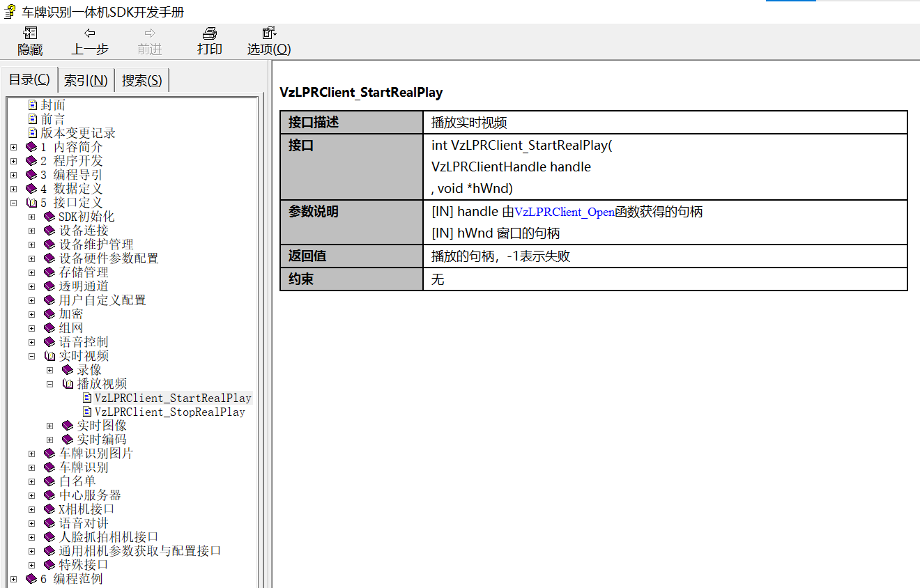
Task: Select VzLPRClient_StartRealPlay in the tree
Action: (x=173, y=399)
